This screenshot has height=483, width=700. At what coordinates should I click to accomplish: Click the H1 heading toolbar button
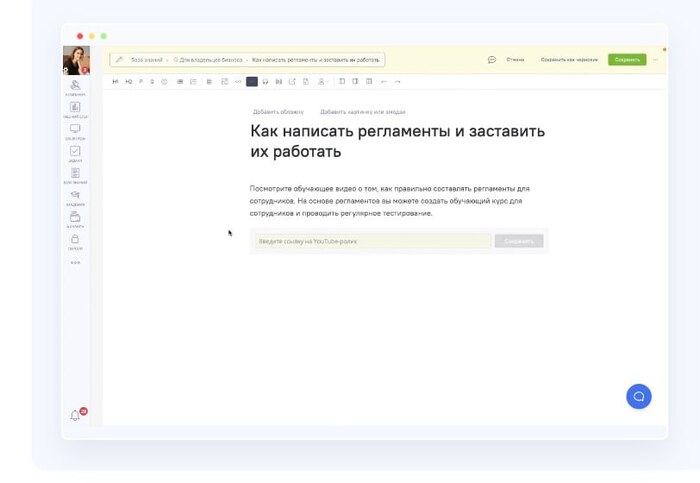115,81
